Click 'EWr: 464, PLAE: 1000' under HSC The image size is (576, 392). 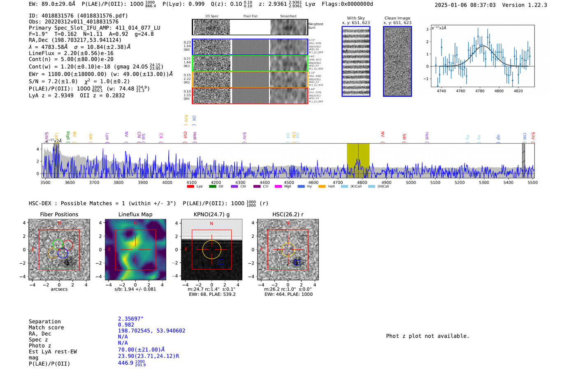pyautogui.click(x=288, y=294)
